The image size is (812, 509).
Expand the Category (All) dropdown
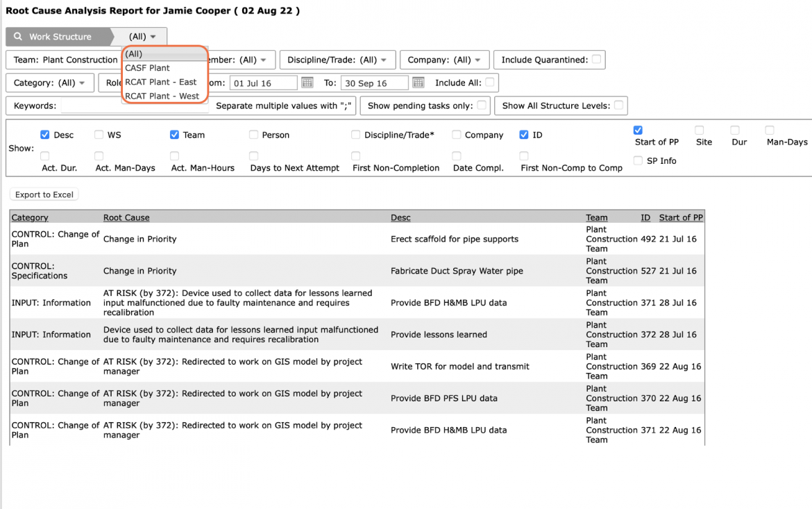[x=50, y=83]
